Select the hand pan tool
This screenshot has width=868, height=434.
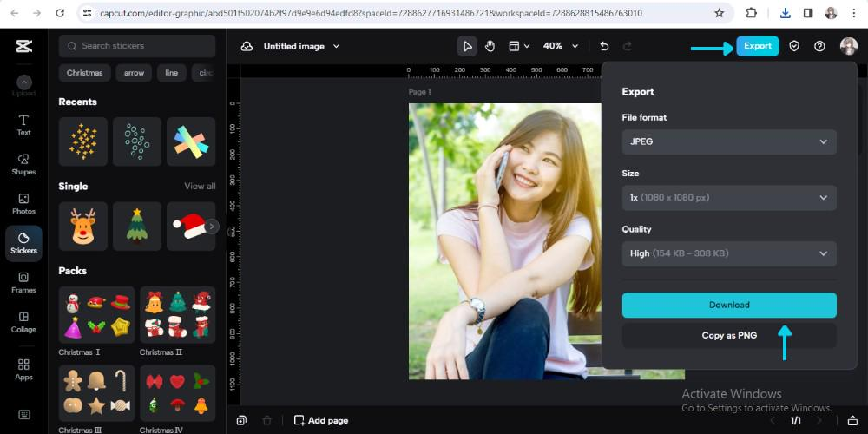490,47
